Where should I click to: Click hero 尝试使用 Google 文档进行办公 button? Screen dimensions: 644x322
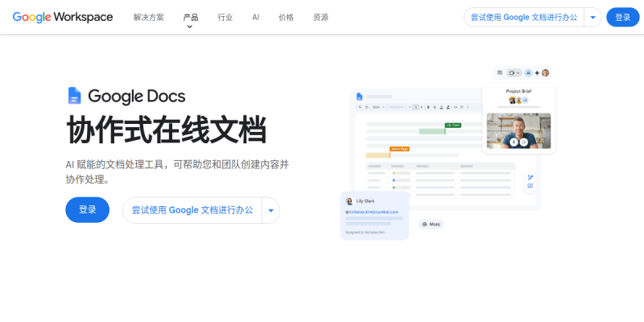coord(192,210)
